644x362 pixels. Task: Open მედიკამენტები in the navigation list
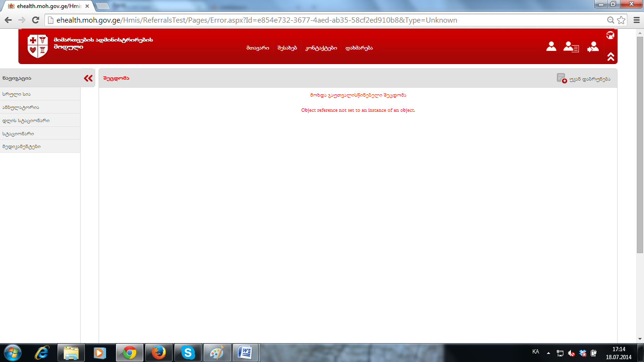22,147
